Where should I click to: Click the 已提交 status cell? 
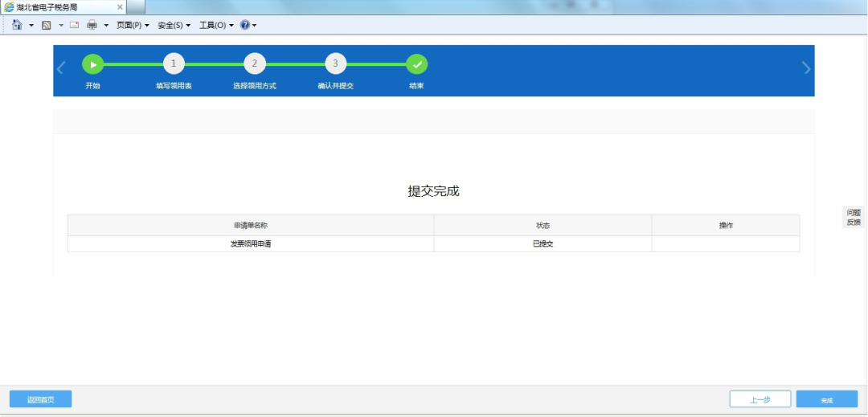(x=543, y=244)
